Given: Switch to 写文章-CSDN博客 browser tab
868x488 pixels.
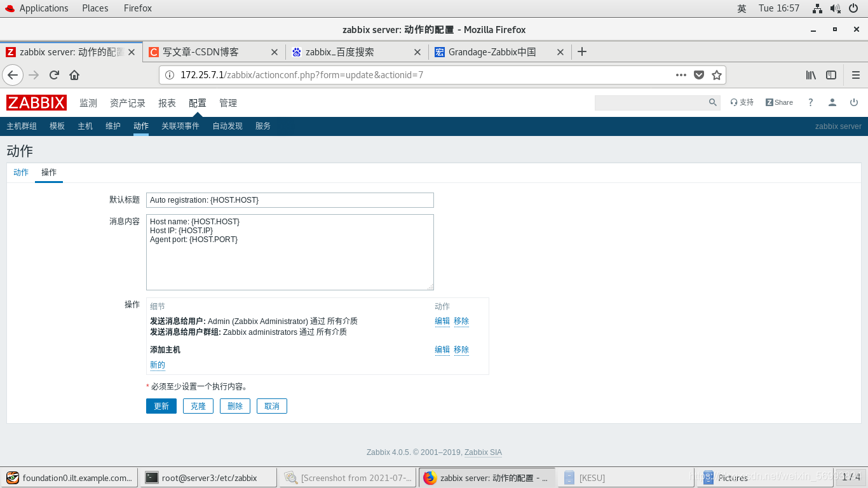Looking at the screenshot, I should (214, 52).
